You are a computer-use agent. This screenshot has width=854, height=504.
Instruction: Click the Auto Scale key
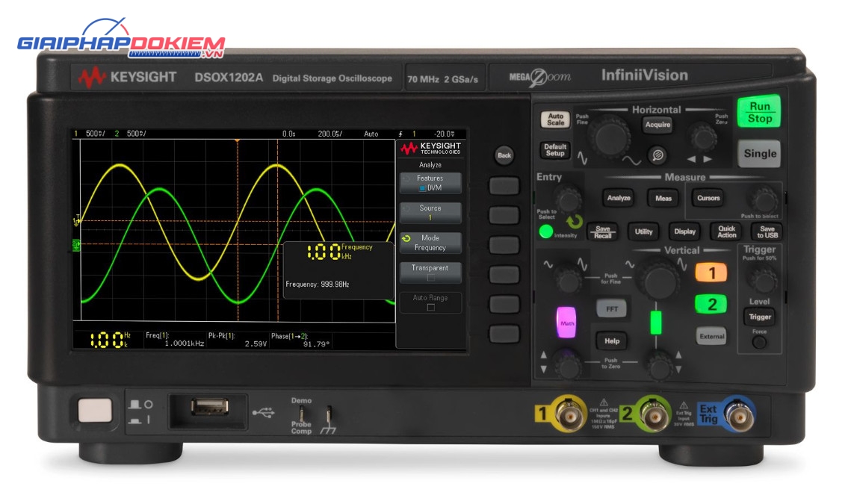click(555, 119)
